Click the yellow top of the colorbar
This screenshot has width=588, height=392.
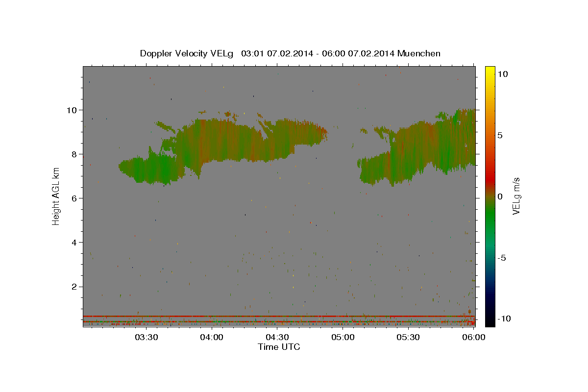(x=490, y=70)
